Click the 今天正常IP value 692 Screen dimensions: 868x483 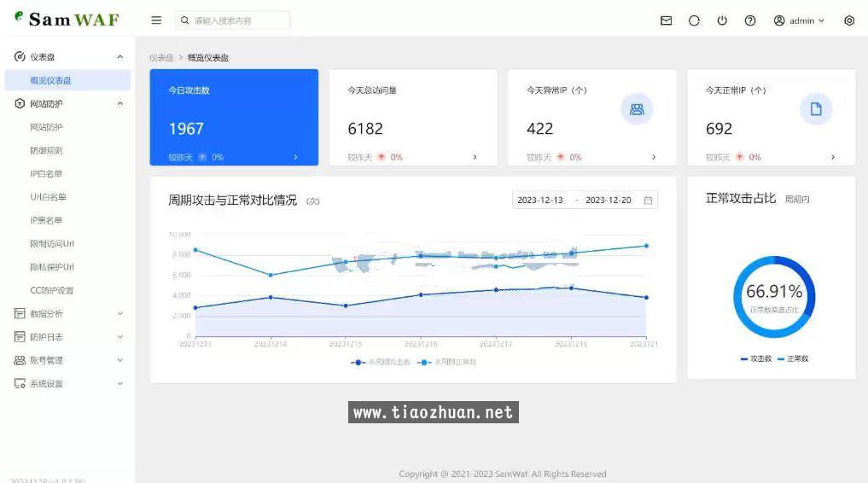[x=719, y=129]
